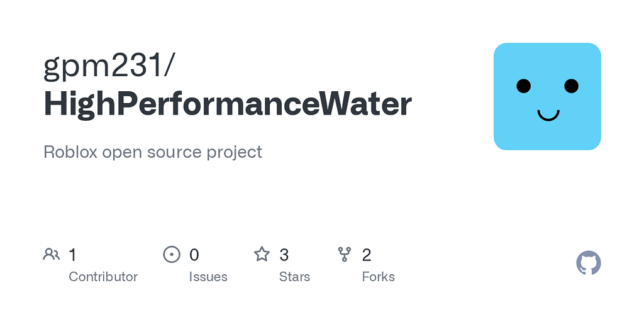Select the 'Roblox open source project' description

[x=153, y=152]
